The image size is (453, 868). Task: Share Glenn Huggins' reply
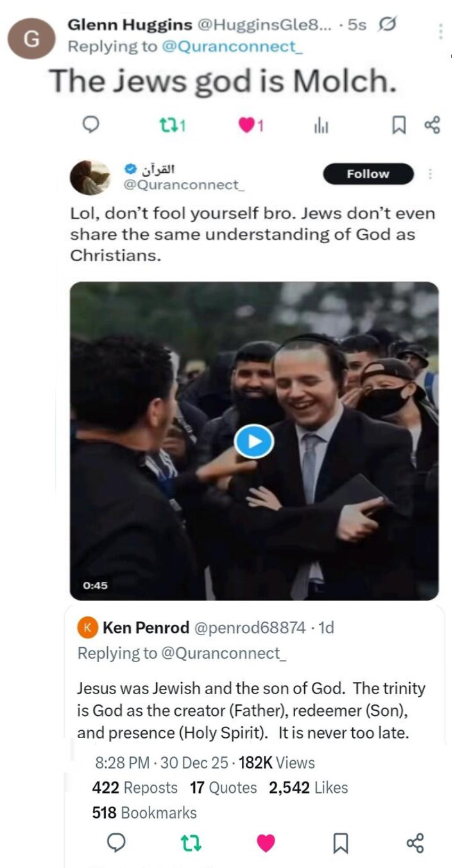click(x=432, y=125)
